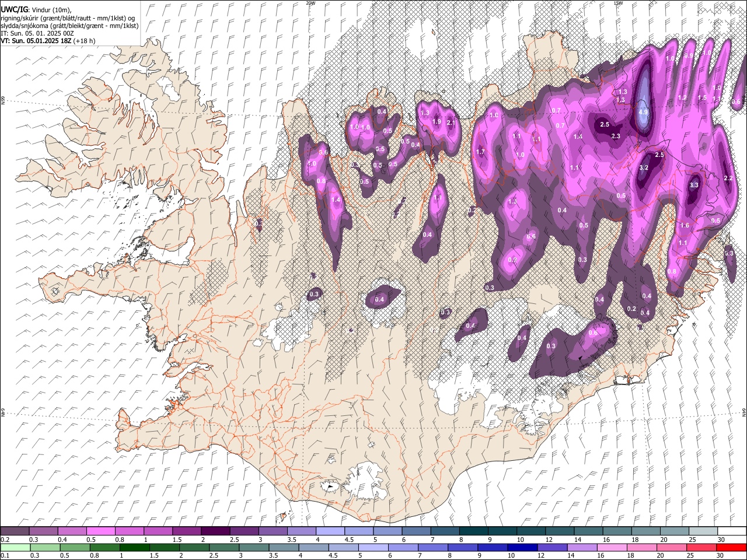Click the bright pink 0.5 snow legend swatch
Image resolution: width=747 pixels, height=560 pixels.
100,531
